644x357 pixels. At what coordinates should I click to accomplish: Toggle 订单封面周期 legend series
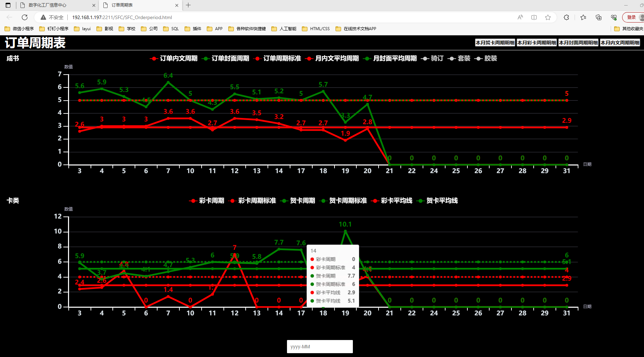225,58
